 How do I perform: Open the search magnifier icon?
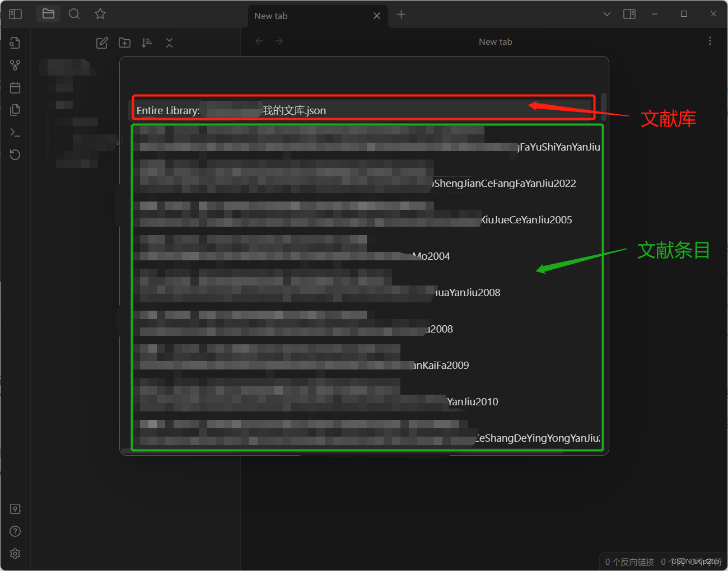point(74,14)
